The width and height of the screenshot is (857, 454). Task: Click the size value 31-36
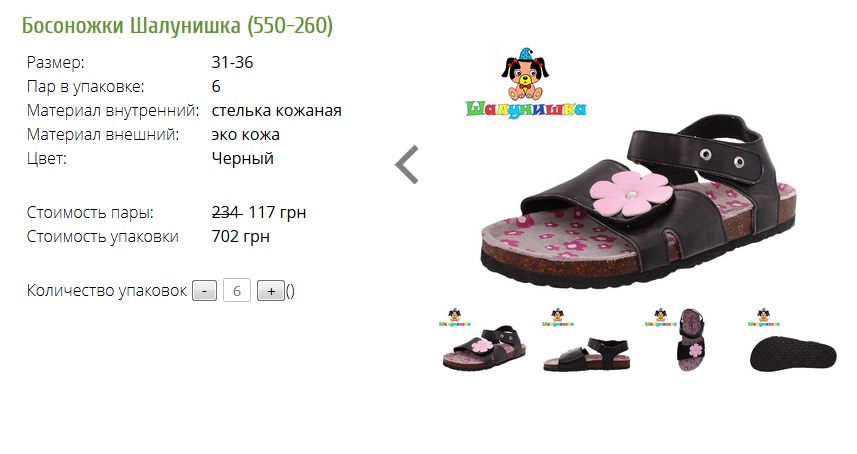click(x=232, y=62)
